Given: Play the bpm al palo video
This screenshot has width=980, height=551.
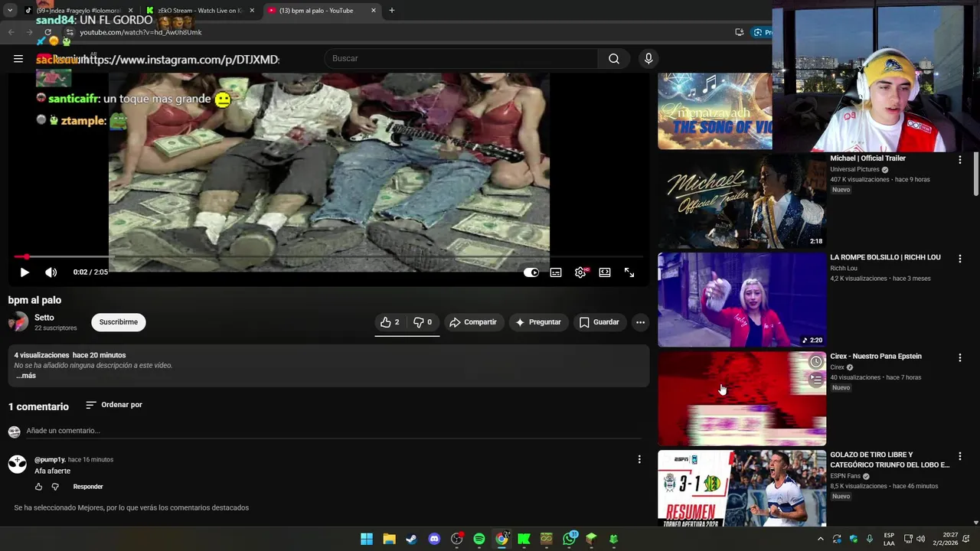Looking at the screenshot, I should pyautogui.click(x=24, y=272).
